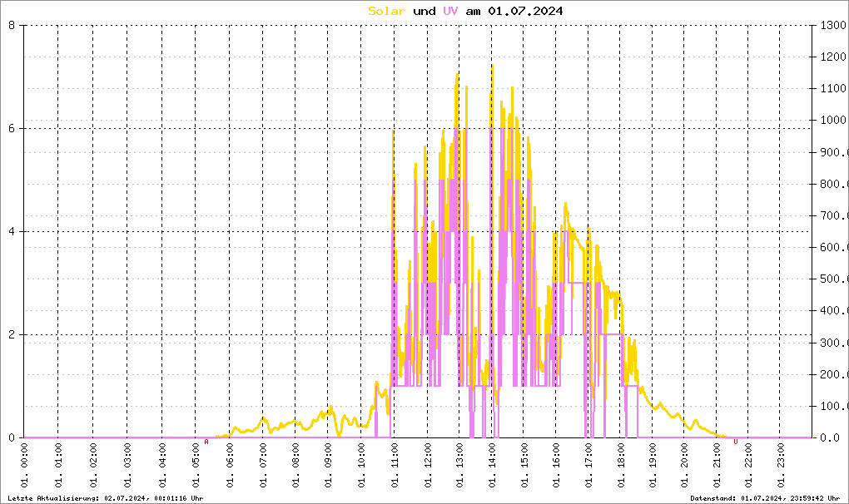Click the right axis label '1100'
This screenshot has height=504, width=849.
pyautogui.click(x=833, y=89)
